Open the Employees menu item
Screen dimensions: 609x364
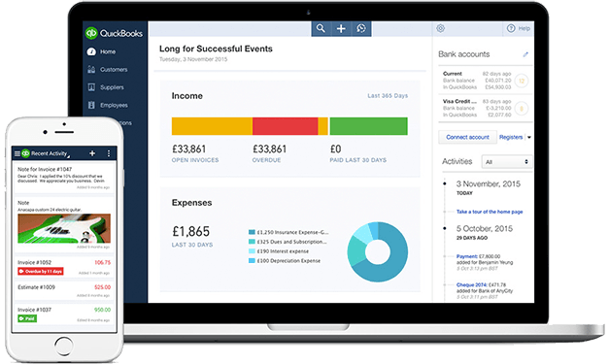[114, 105]
